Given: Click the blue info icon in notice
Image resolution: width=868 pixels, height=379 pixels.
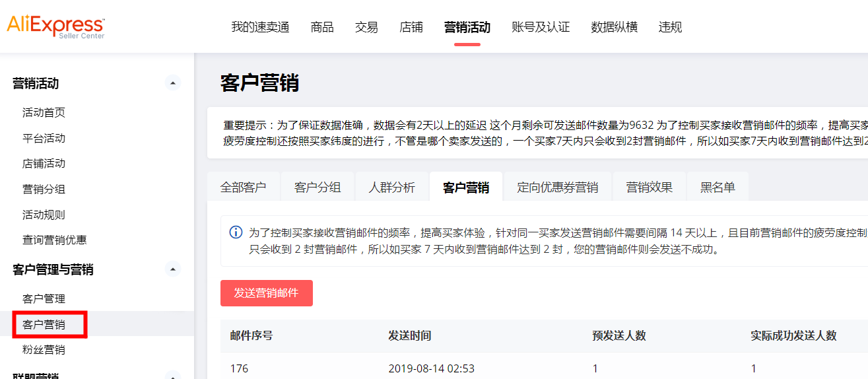Looking at the screenshot, I should pyautogui.click(x=235, y=232).
